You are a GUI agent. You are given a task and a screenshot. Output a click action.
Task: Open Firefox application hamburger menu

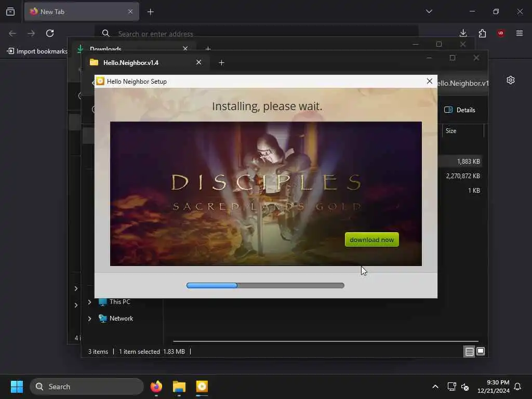point(519,33)
